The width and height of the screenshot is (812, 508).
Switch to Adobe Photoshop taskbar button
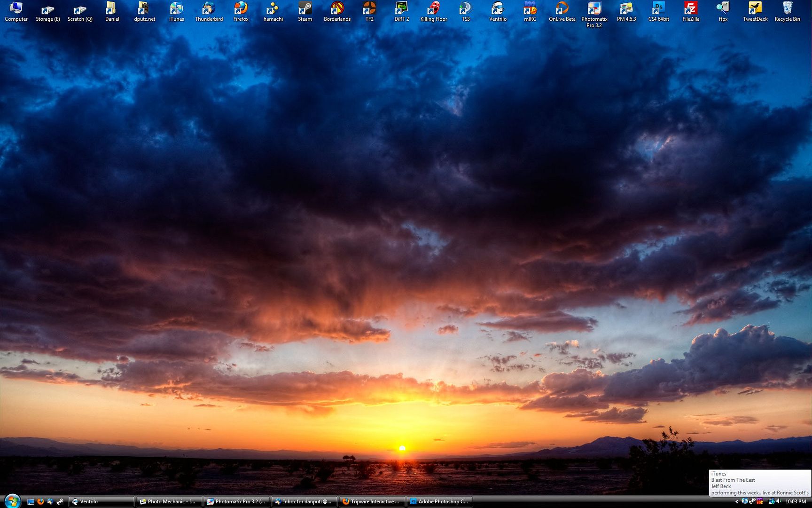[439, 502]
